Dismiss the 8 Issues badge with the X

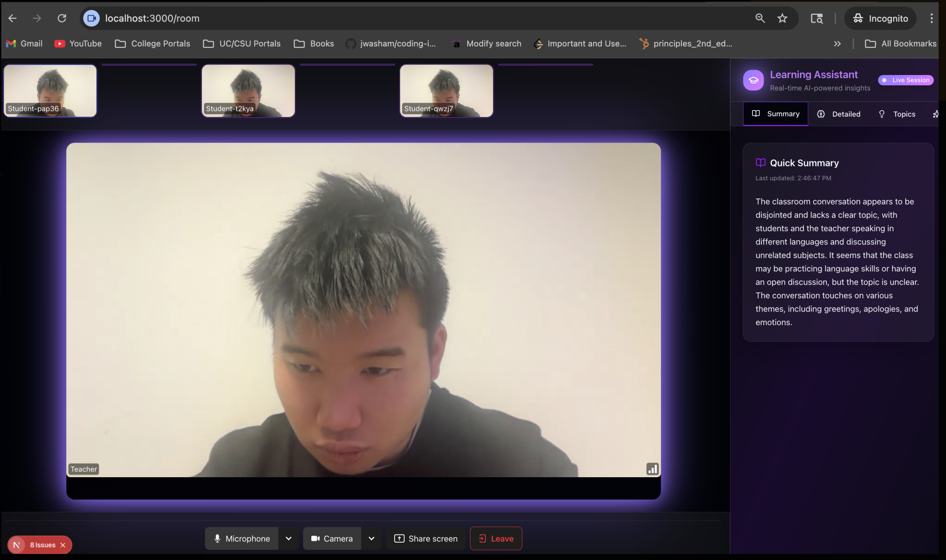63,545
